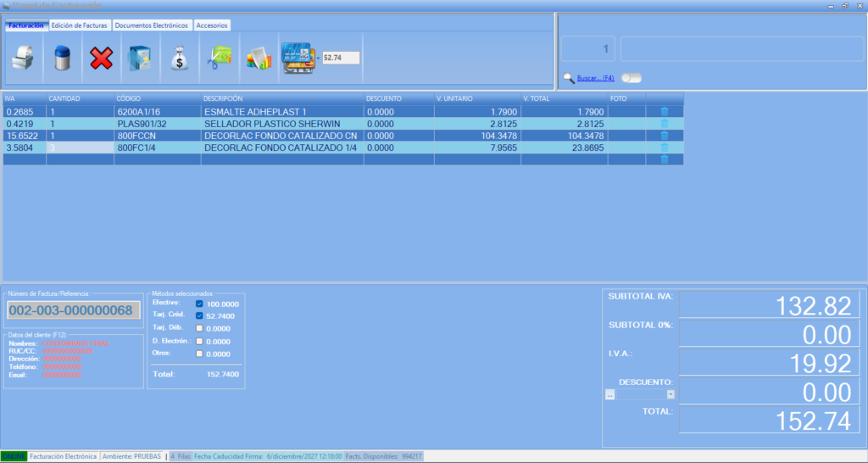The width and height of the screenshot is (868, 463).
Task: Click the V. TOTAL column header
Action: (x=564, y=98)
